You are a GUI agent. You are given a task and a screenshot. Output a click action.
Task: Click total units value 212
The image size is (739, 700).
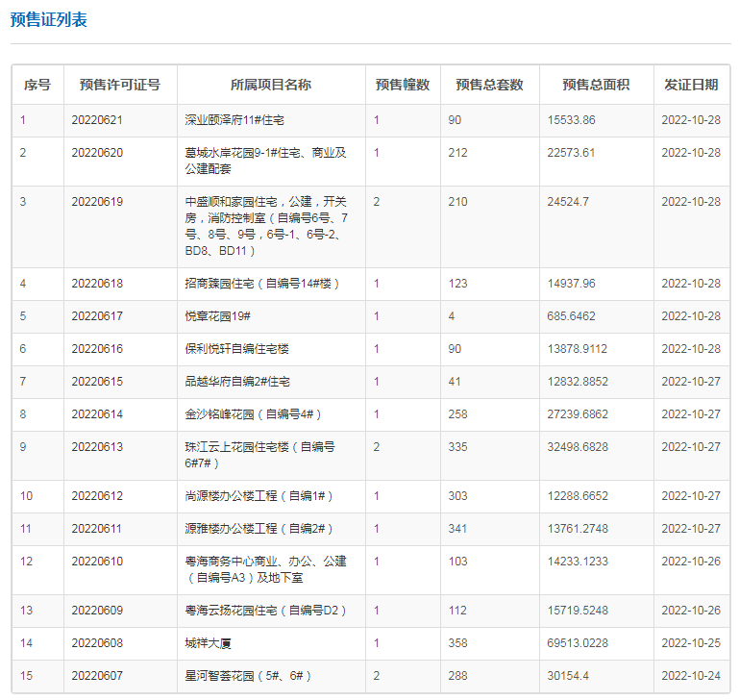click(457, 153)
